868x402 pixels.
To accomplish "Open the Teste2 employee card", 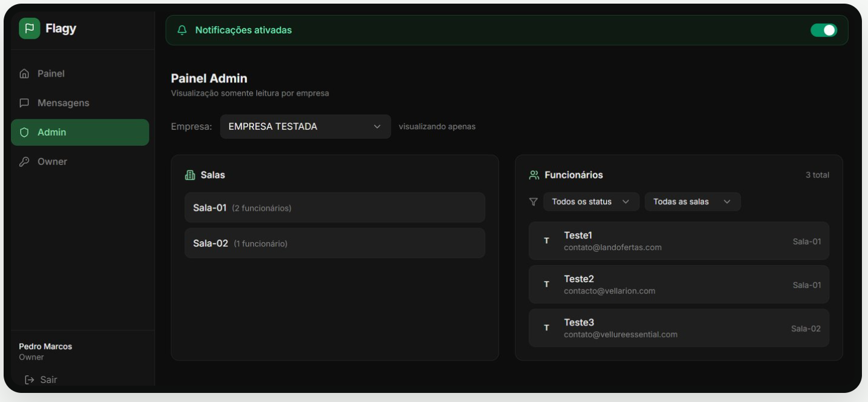I will pyautogui.click(x=679, y=285).
